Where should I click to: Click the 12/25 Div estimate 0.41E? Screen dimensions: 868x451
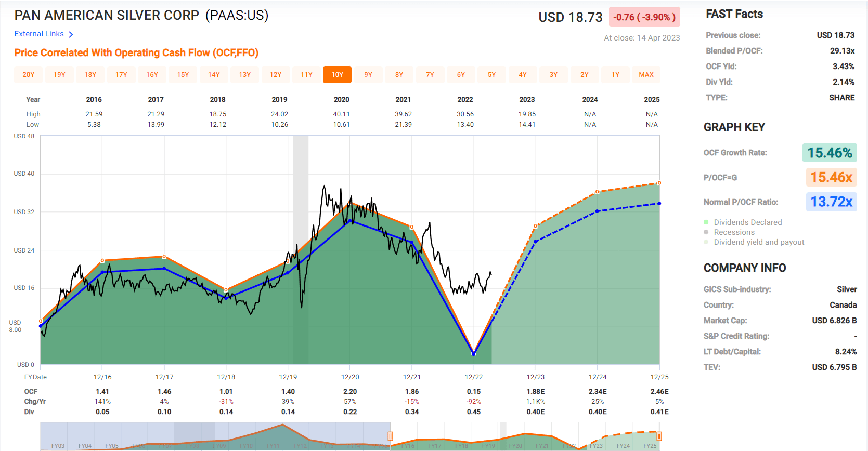[659, 412]
